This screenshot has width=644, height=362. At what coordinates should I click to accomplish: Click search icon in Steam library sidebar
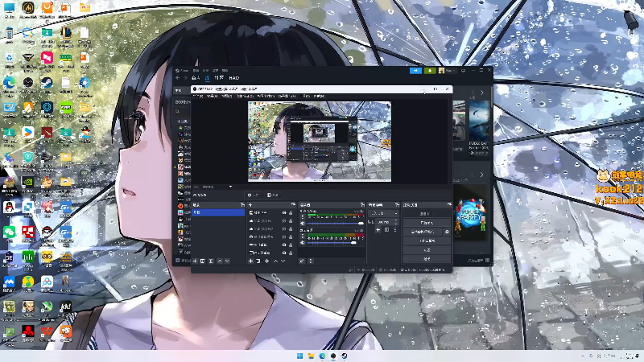pos(177,111)
